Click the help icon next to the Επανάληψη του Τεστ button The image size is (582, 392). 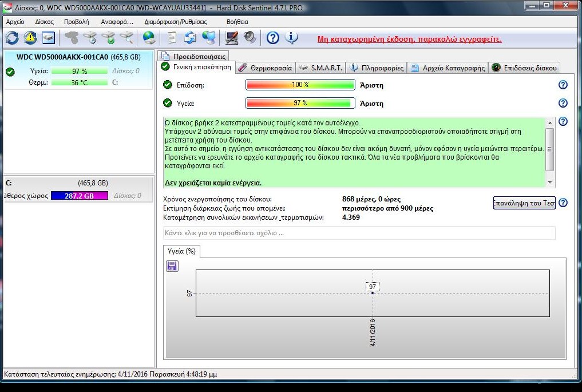[563, 203]
